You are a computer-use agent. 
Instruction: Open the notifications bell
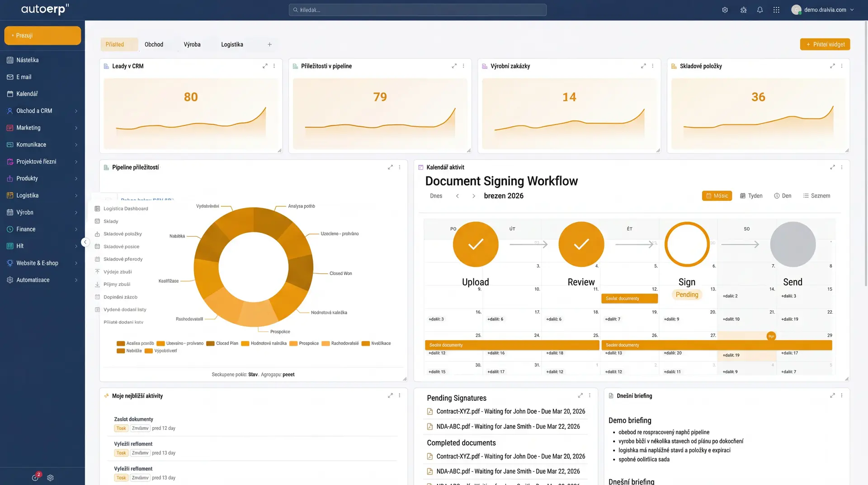[759, 10]
